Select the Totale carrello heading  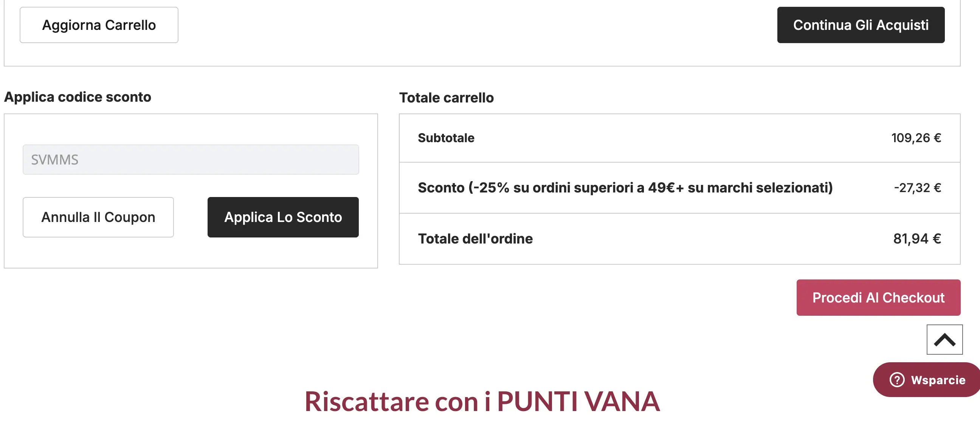point(446,97)
